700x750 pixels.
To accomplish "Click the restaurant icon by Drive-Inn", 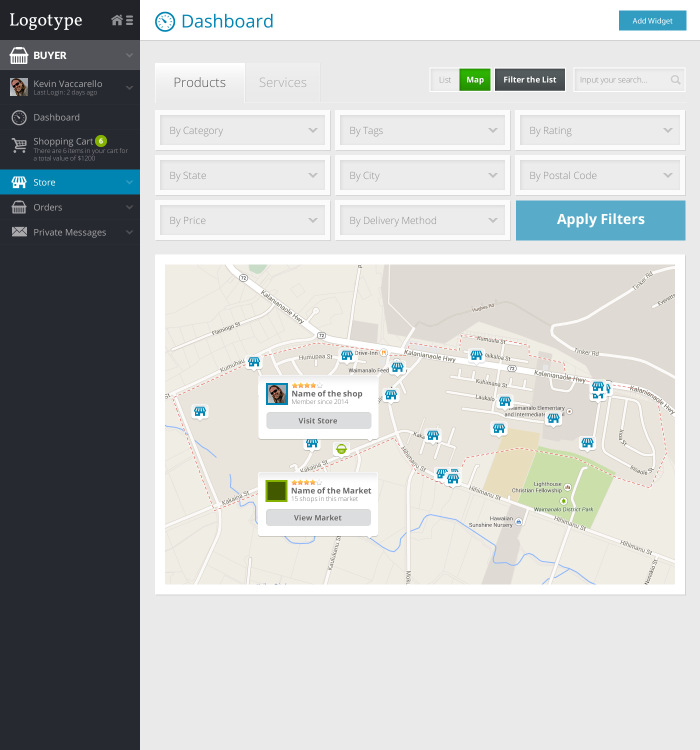I will 384,352.
